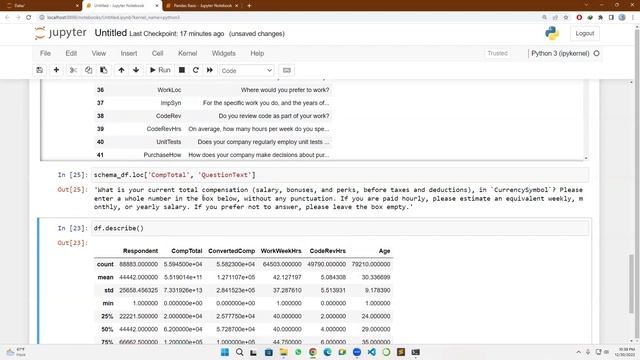640x360 pixels.
Task: Click the Logout button
Action: tap(584, 33)
